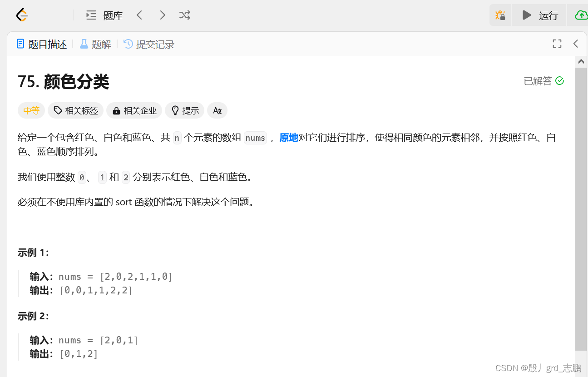Screen dimensions: 588x377
Task: Click example 2 output [0,1,2]
Action: [79, 354]
